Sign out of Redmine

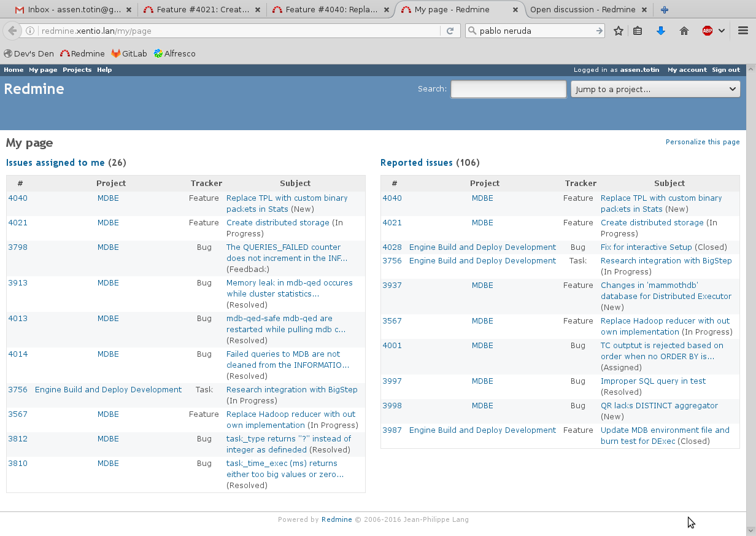[x=725, y=69]
